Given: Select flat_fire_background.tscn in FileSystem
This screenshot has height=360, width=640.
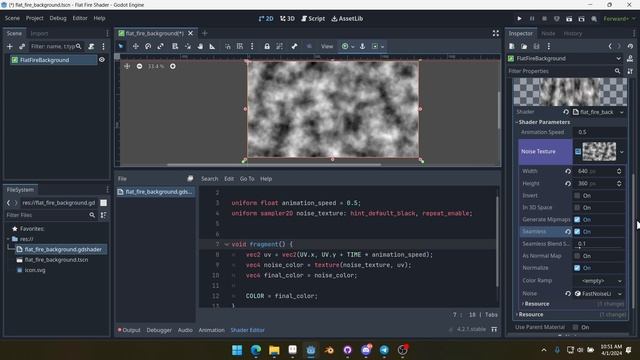Looking at the screenshot, I should [x=56, y=260].
